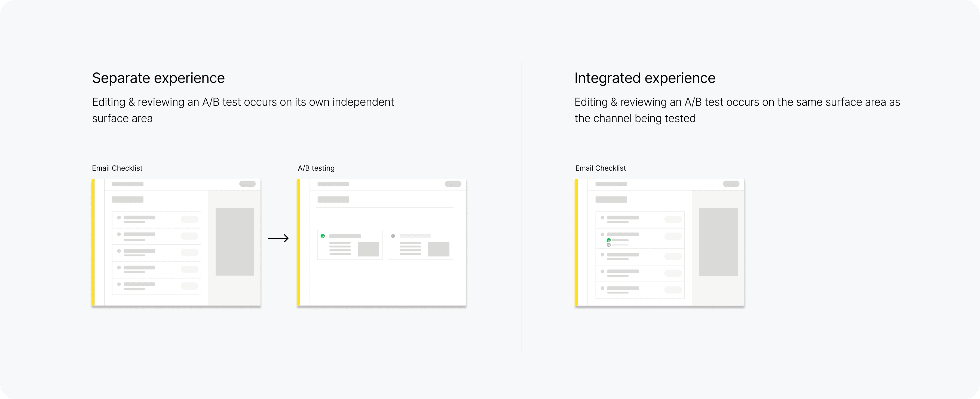The width and height of the screenshot is (980, 399).
Task: Click pill button in last row of integrated checklist
Action: (673, 290)
